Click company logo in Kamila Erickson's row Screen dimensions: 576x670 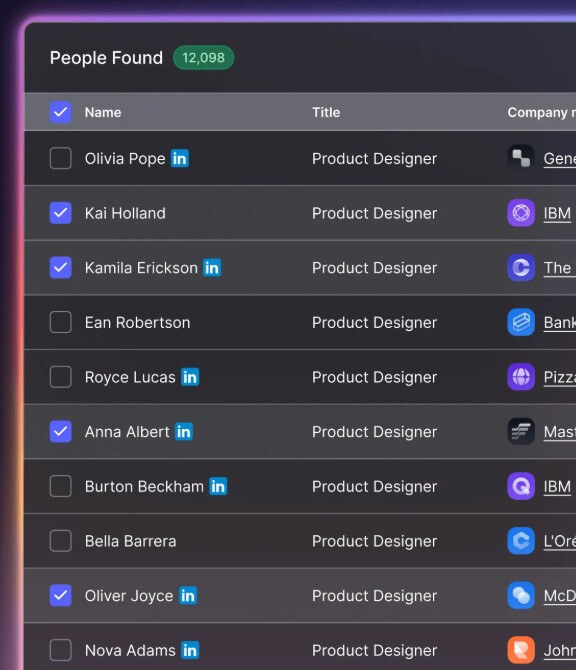click(x=521, y=268)
